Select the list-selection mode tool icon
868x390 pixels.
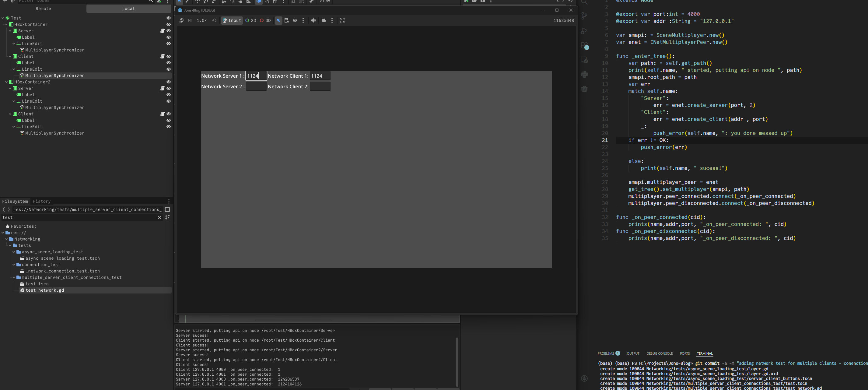286,21
